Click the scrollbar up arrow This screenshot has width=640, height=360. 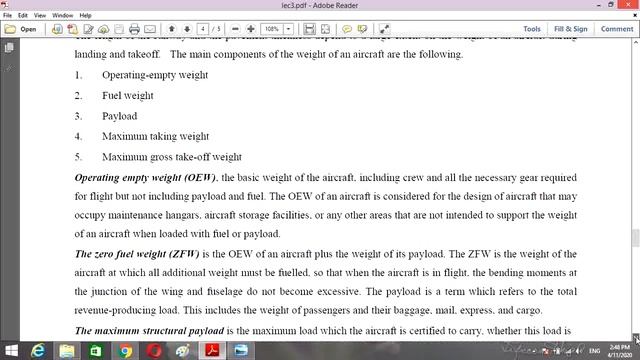(636, 42)
